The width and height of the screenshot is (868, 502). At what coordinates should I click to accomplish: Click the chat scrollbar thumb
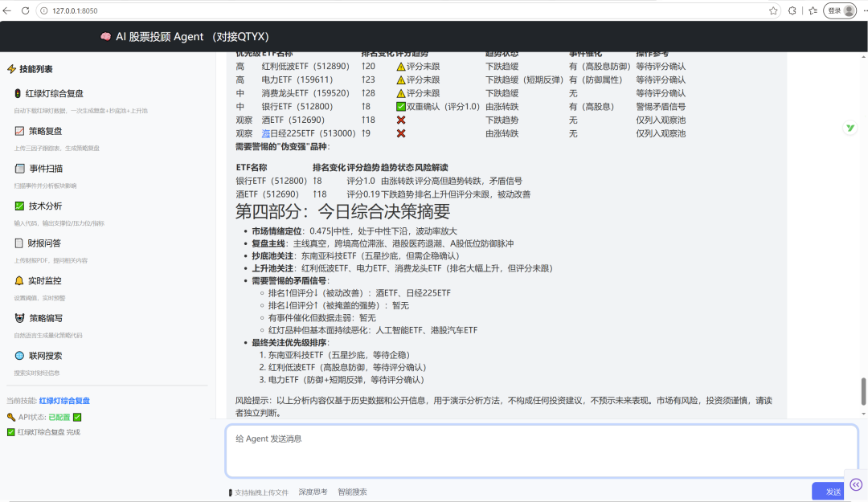[863, 391]
